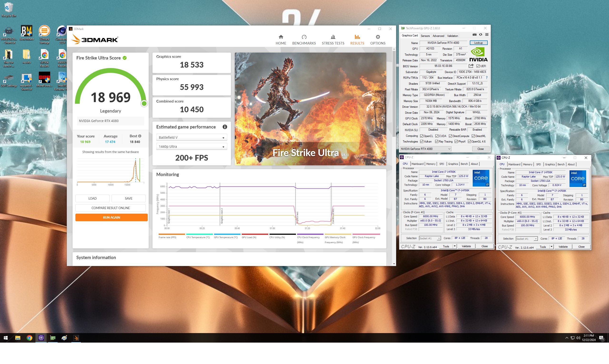Open BenchMate desktop shortcut

[x=26, y=33]
